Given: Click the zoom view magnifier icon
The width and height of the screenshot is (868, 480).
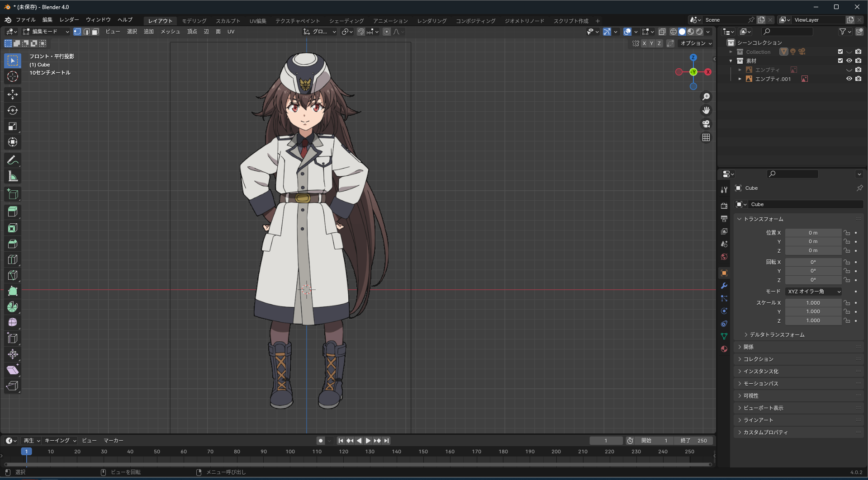Looking at the screenshot, I should coord(706,97).
